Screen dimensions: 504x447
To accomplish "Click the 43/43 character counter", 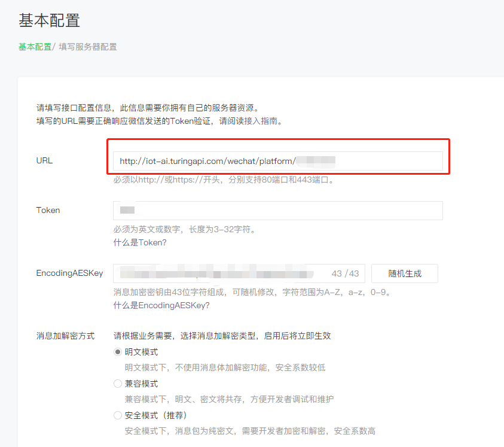I will pos(344,273).
